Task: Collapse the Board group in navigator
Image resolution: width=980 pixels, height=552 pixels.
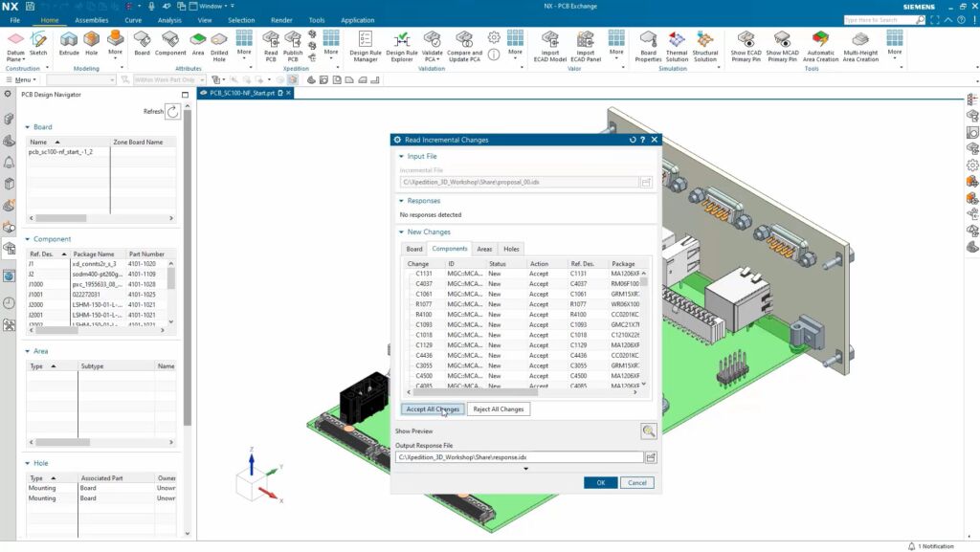Action: 28,127
